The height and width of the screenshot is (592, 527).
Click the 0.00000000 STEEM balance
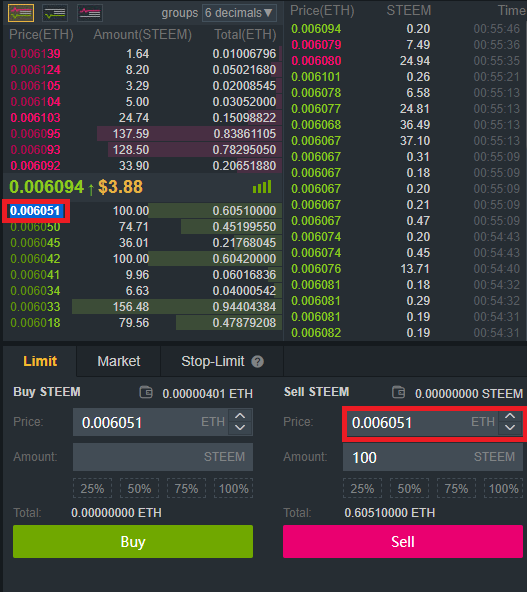coord(469,393)
